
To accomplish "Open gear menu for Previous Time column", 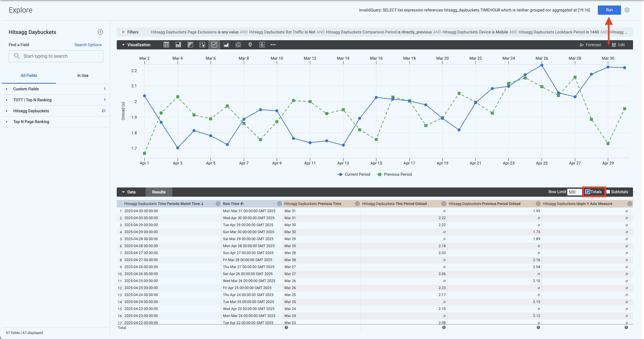I will tap(357, 204).
